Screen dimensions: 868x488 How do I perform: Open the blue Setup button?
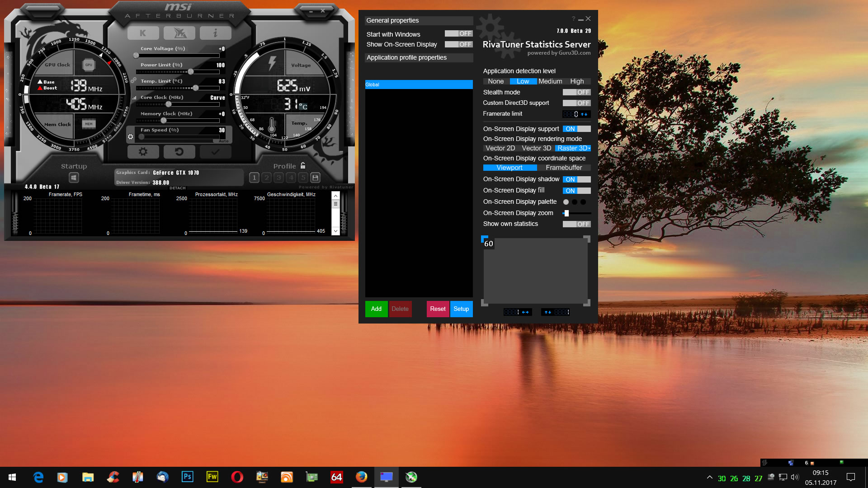[461, 309]
